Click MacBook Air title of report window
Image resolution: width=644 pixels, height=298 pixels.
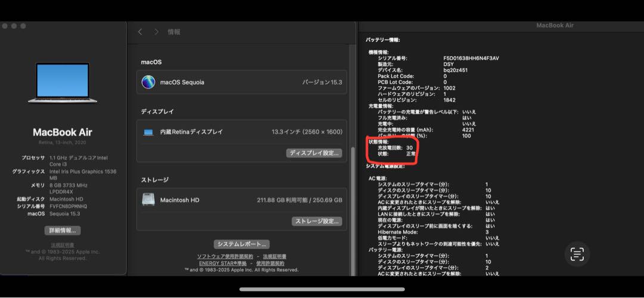coord(555,26)
